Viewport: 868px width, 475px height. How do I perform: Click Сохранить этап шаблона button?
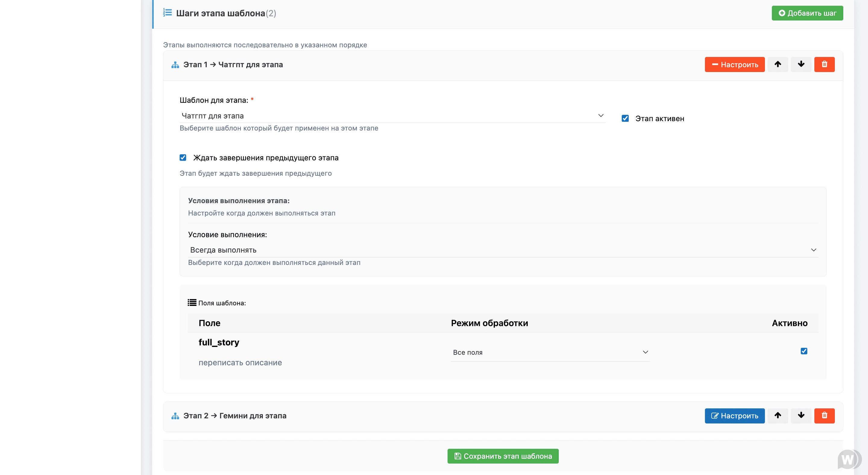[x=503, y=456]
